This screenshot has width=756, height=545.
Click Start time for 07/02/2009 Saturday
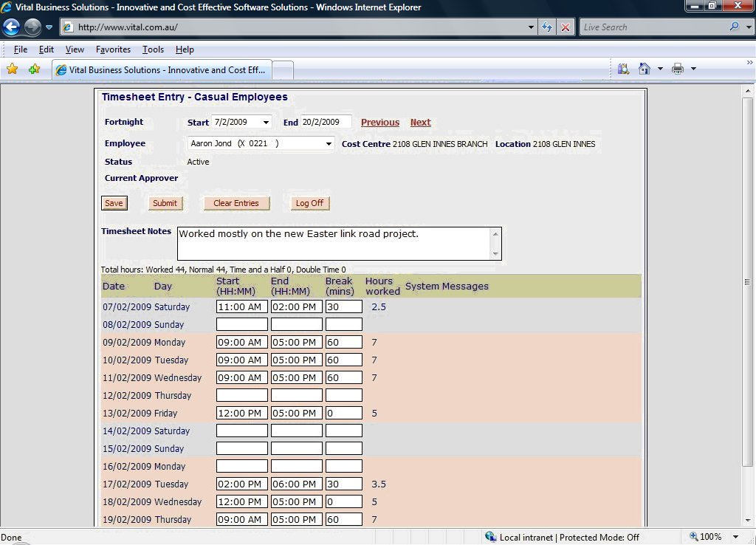coord(242,306)
